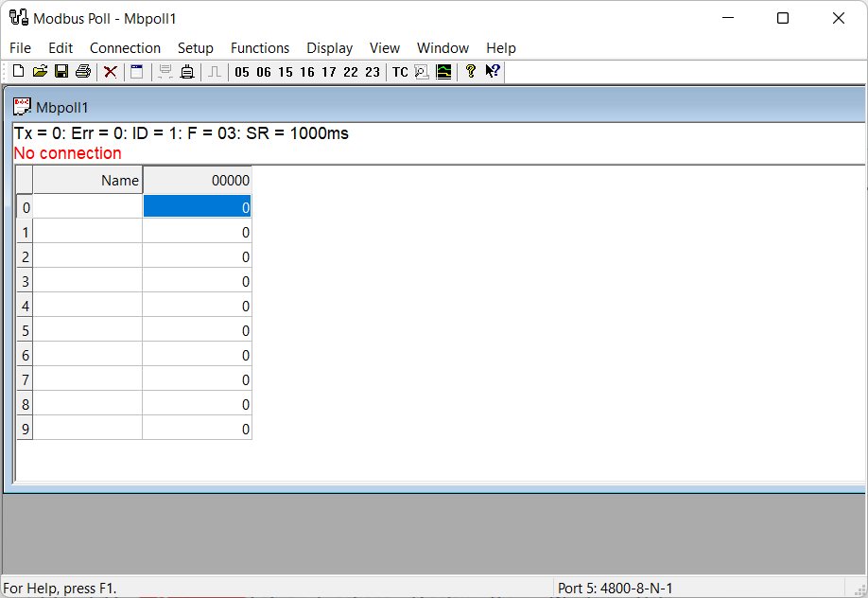Select function 23 read/write registers
Viewport: 868px width, 598px height.
coord(373,72)
